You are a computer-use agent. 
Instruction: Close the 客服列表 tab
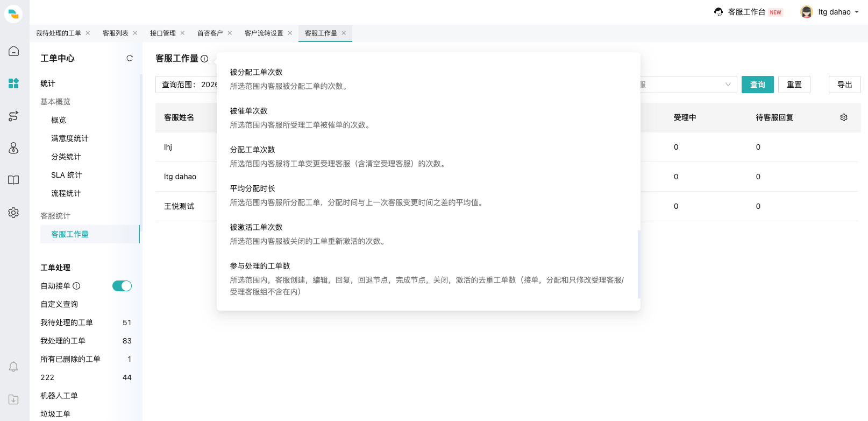(135, 33)
